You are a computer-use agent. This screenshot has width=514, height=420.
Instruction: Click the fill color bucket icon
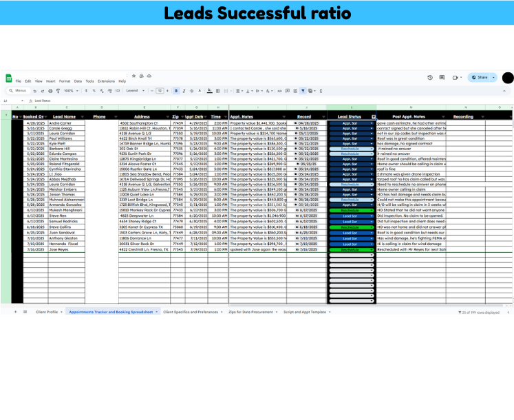coord(209,90)
